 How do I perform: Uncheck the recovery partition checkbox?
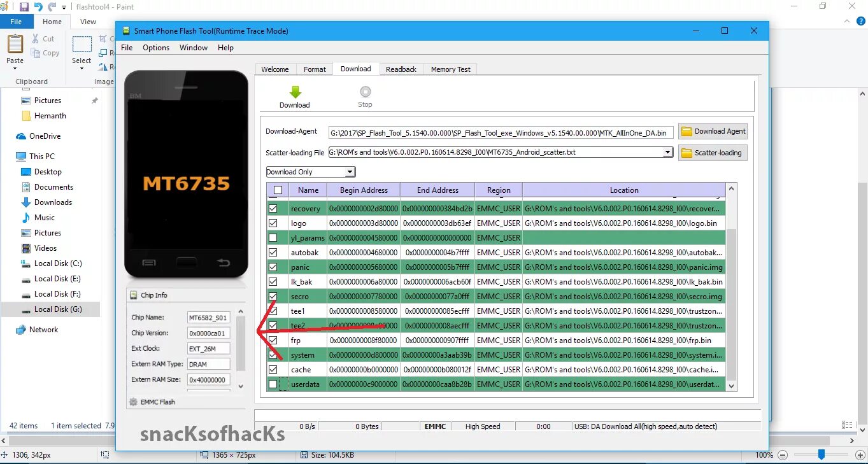[273, 209]
